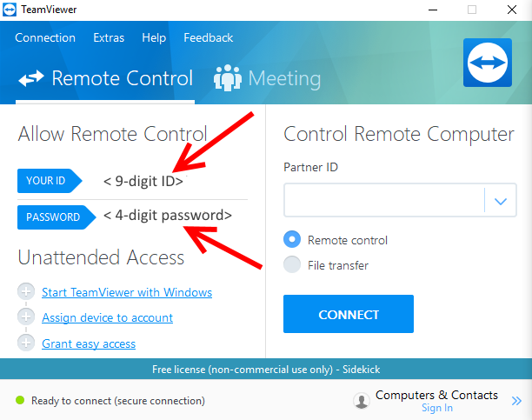
Task: Click the large TeamViewer logo in header
Action: click(x=487, y=63)
